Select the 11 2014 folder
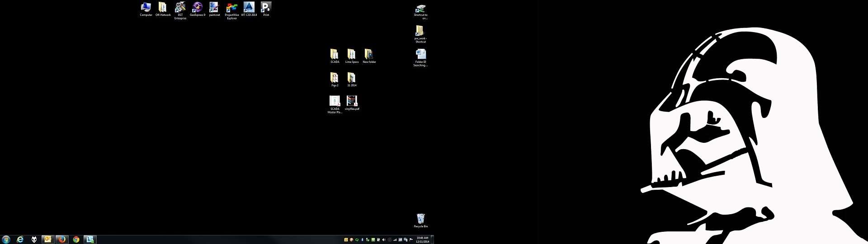The image size is (868, 244). pyautogui.click(x=352, y=80)
